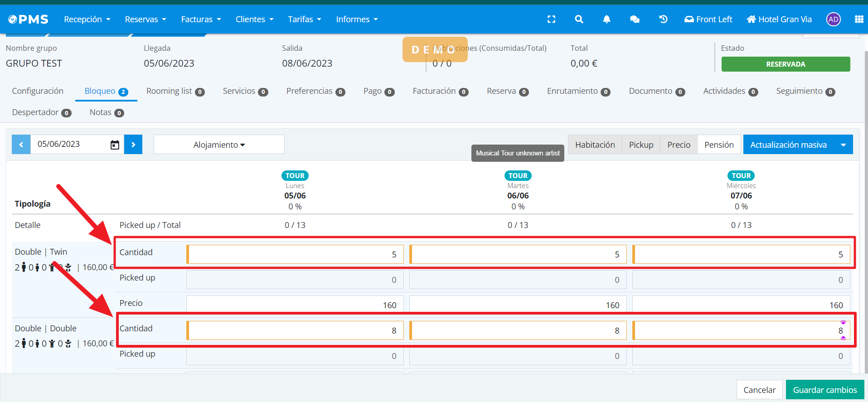Edit Double Twin Cantidad field for 05/06
Viewport: 868px width, 402px height.
295,254
